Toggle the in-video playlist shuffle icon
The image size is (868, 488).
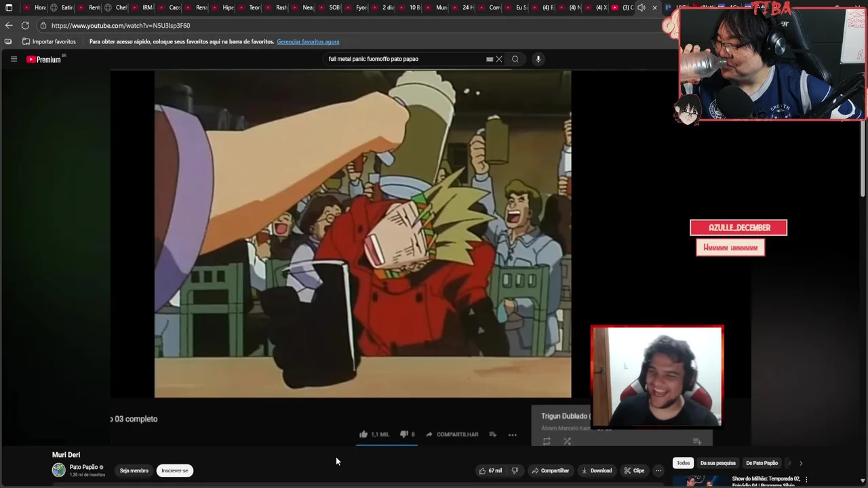tap(567, 441)
